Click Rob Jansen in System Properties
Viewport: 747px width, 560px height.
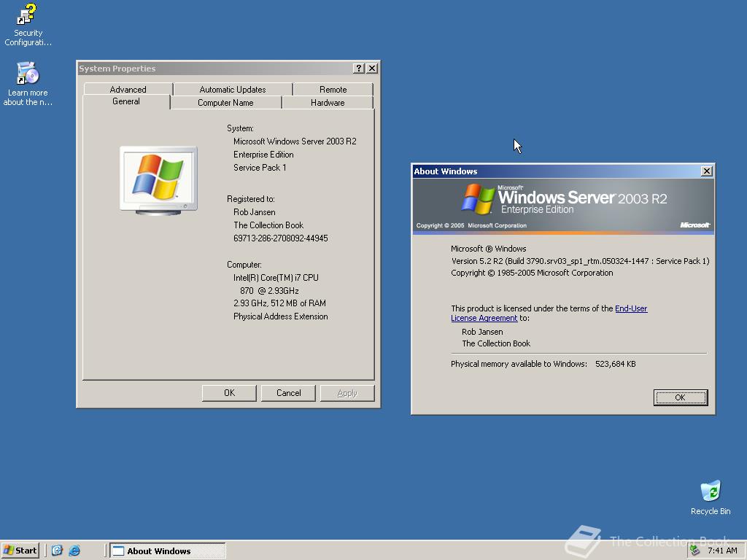tap(255, 212)
